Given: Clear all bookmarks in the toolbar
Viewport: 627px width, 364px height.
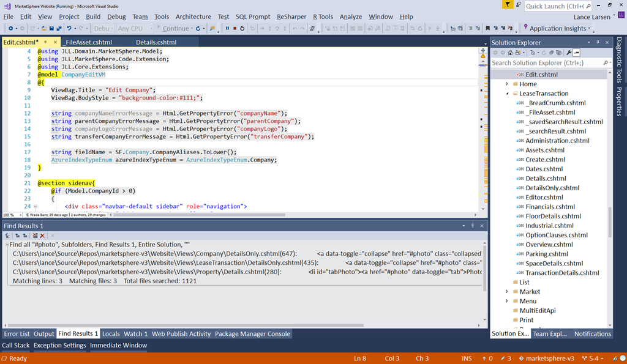Looking at the screenshot, I should coord(510,28).
